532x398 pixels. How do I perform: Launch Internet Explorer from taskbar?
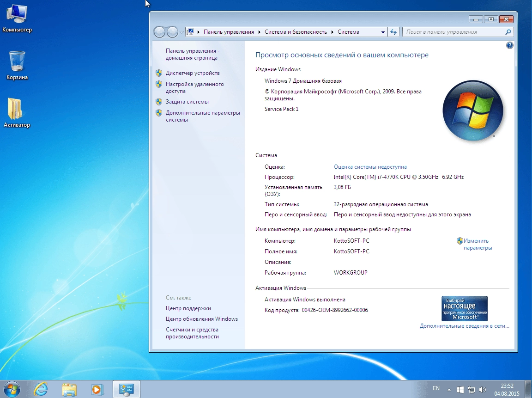point(41,389)
